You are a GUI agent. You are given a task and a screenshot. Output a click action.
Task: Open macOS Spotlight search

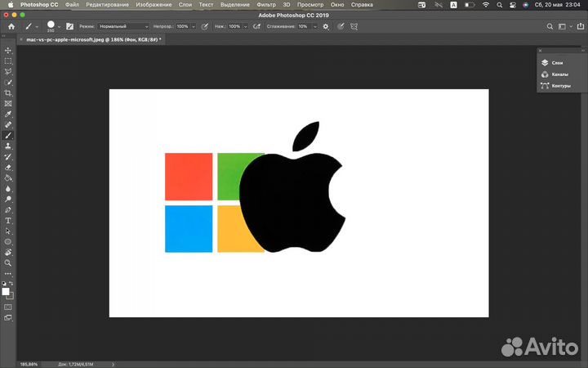tap(500, 5)
